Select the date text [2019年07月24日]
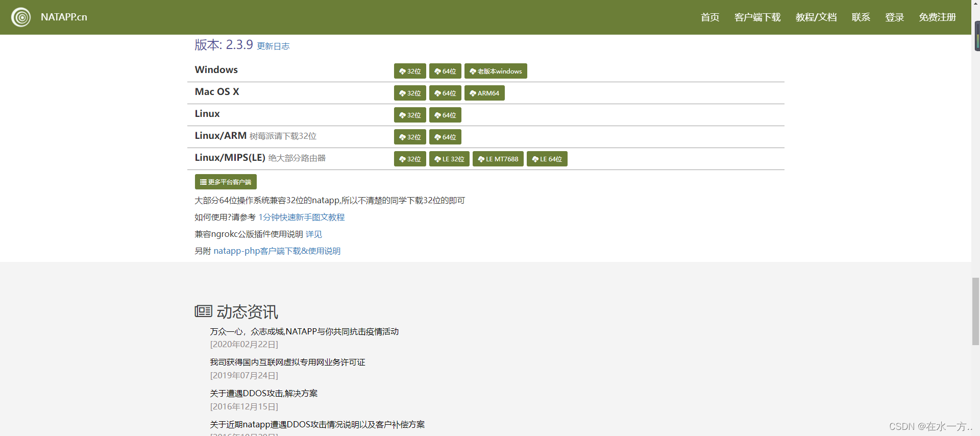Image resolution: width=980 pixels, height=436 pixels. (x=244, y=376)
